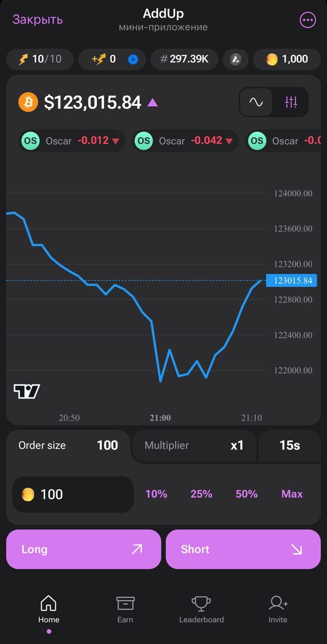Open the 15s duration selector
Viewport: 327px width, 644px height.
[x=289, y=445]
